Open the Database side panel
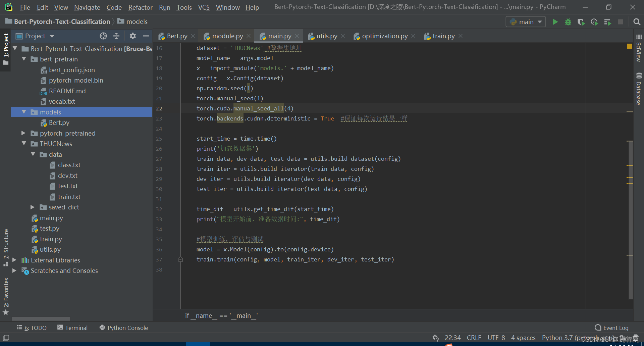644x346 pixels. pyautogui.click(x=639, y=89)
